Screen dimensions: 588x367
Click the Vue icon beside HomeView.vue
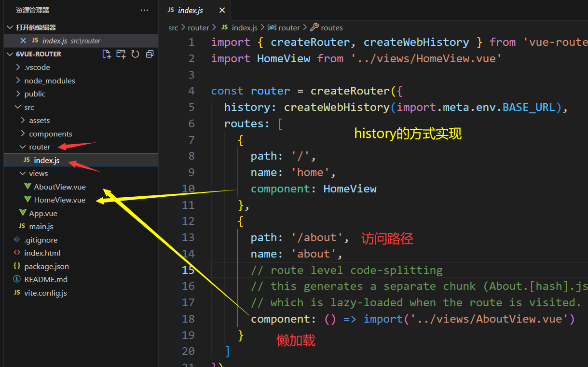28,200
